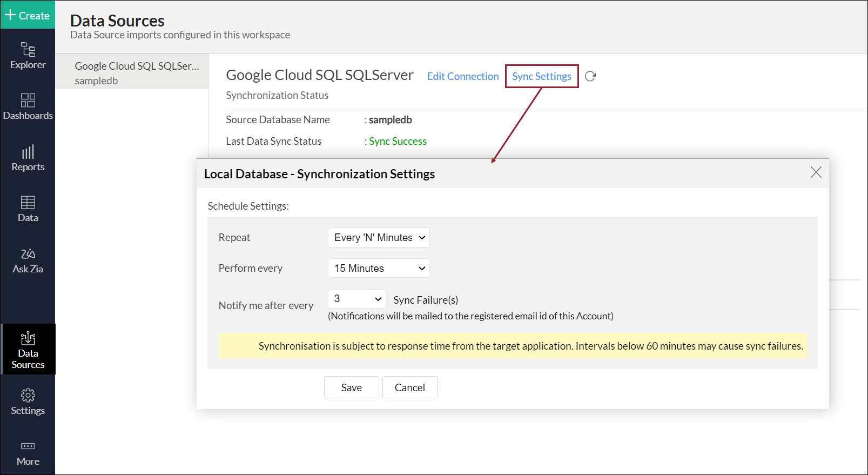Select Data Sources in sidebar
This screenshot has width=868, height=475.
tap(28, 350)
